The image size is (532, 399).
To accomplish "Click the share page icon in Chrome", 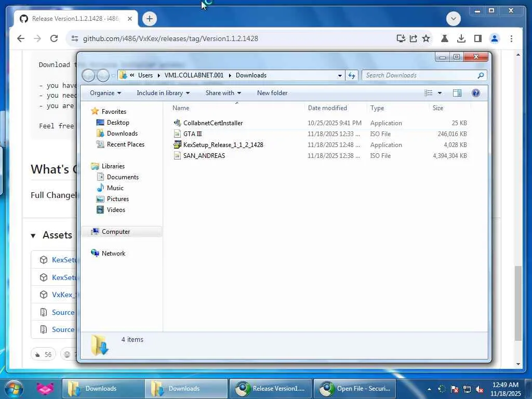I will click(413, 38).
